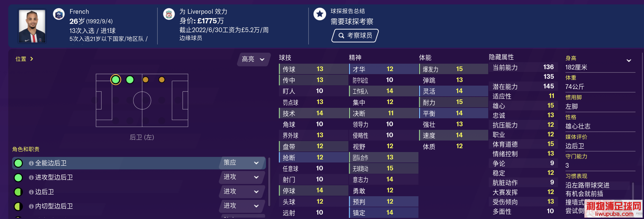
Task: Click the info icon beside 全能边后卫
Action: coord(31,163)
